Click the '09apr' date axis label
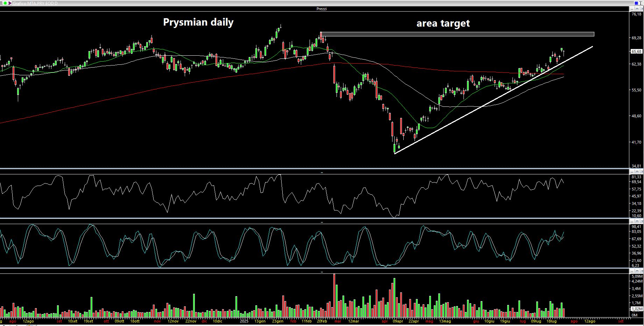 pos(398,321)
